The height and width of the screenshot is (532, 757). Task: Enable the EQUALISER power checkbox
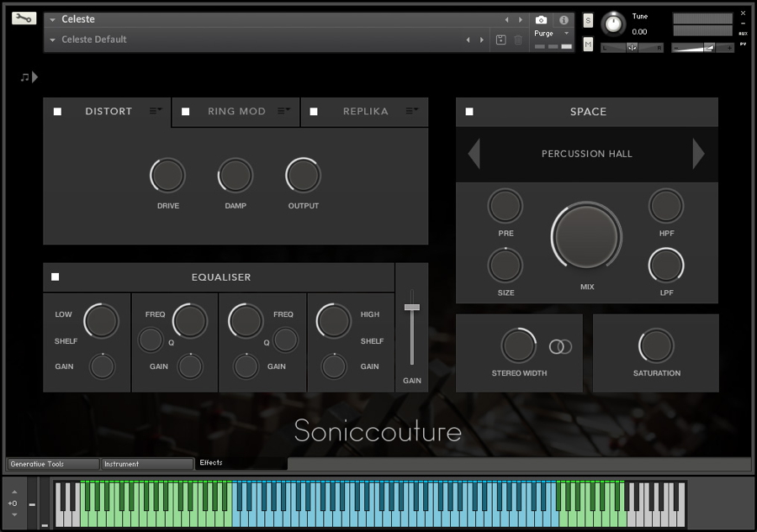(56, 277)
